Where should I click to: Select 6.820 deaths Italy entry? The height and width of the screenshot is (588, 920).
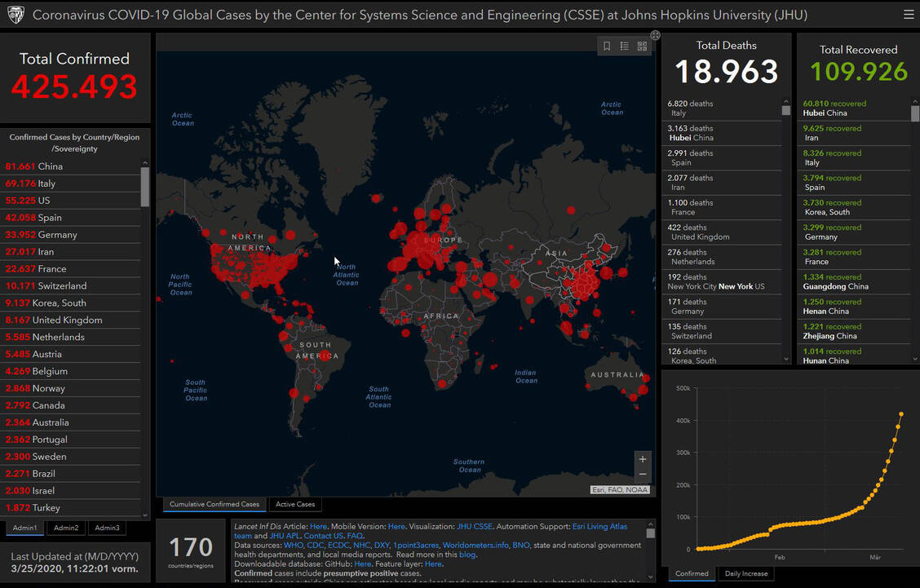[x=722, y=108]
